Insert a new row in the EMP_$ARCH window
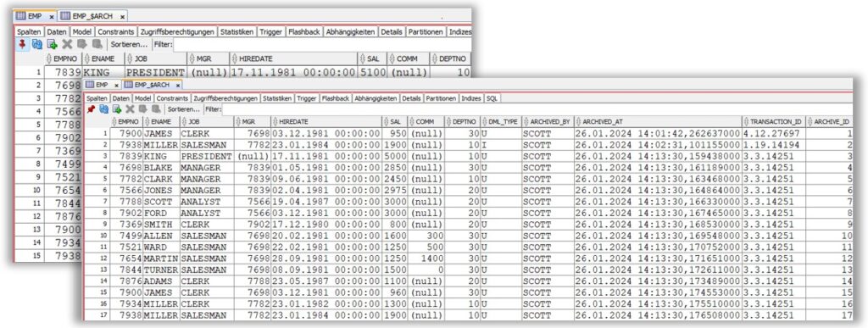 click(117, 109)
